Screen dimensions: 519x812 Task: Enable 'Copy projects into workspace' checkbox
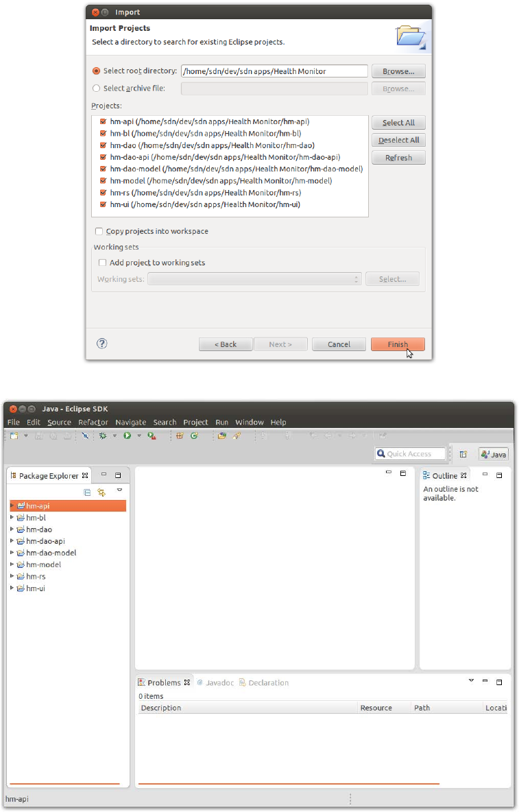[x=99, y=232]
